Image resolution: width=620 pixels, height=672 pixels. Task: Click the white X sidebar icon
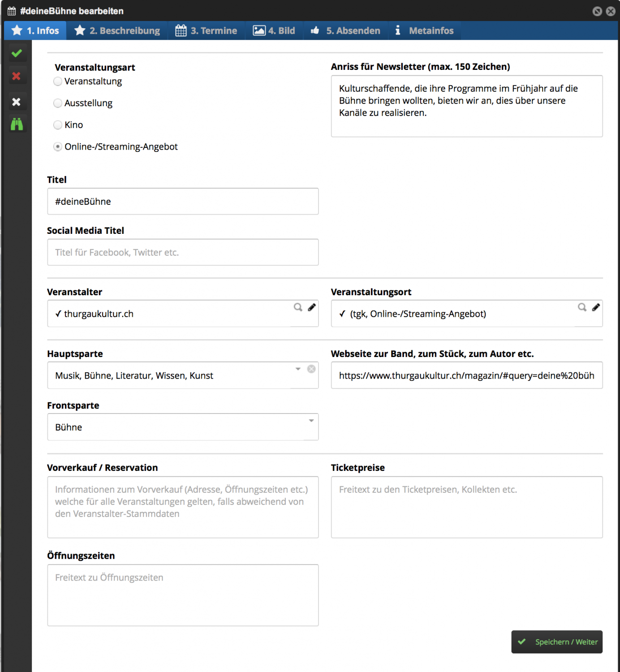coord(17,102)
